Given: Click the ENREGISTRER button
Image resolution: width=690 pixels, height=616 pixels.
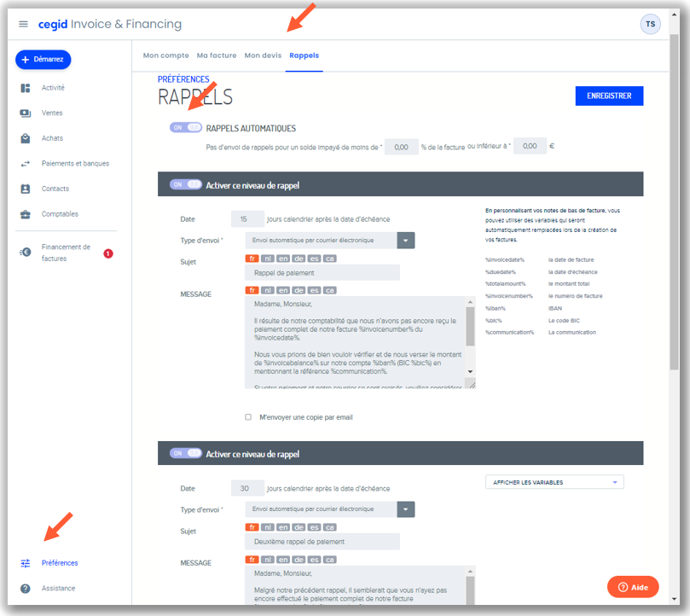Looking at the screenshot, I should point(608,96).
